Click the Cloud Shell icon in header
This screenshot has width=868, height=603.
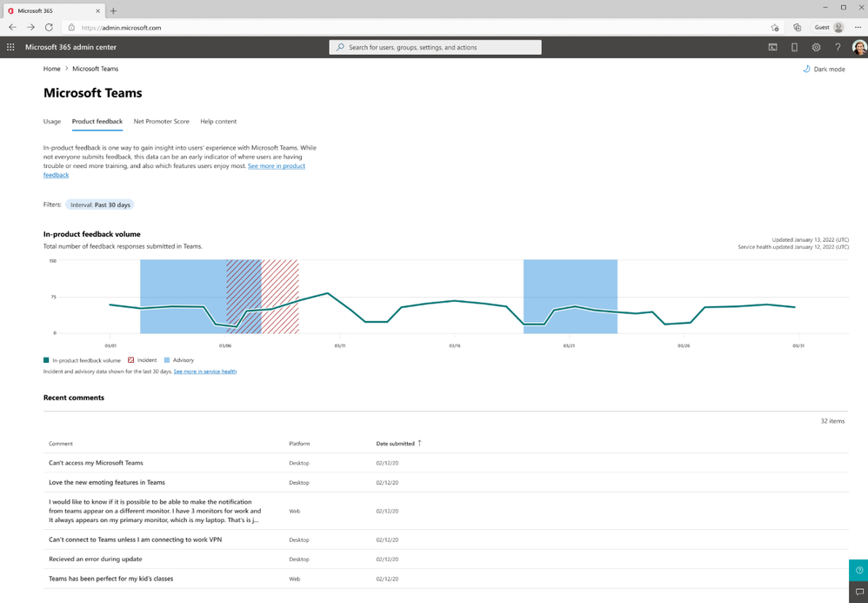coord(773,47)
